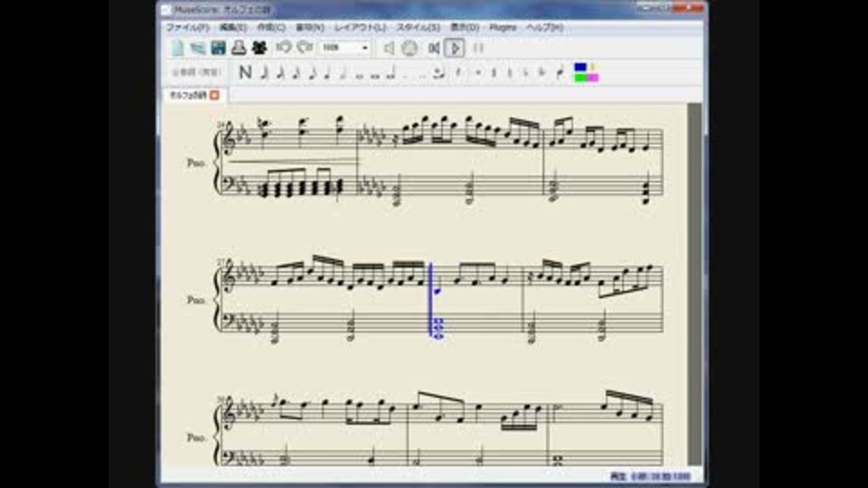Open the ヘルプ(H) menu

pyautogui.click(x=544, y=27)
